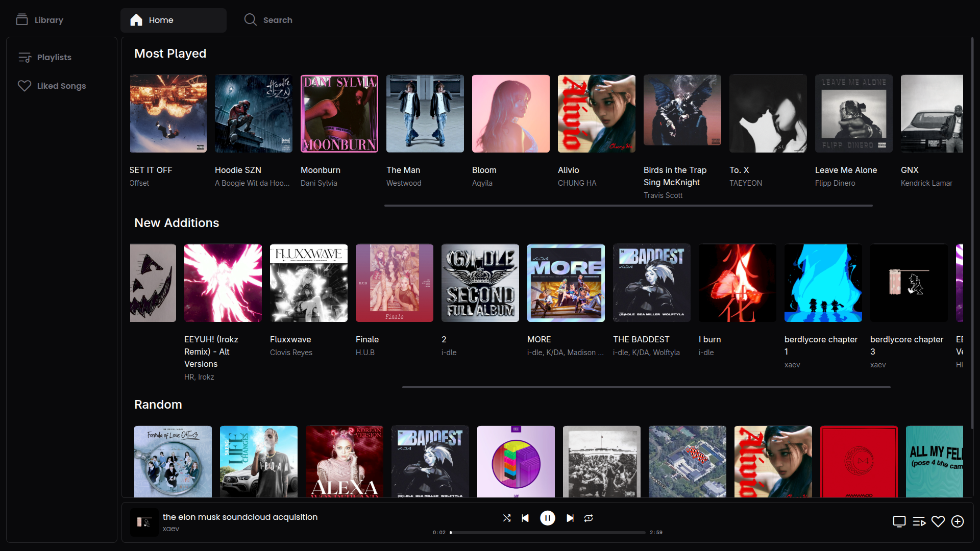Open the Moonburn album cover
Screen dimensions: 980x551
point(339,114)
